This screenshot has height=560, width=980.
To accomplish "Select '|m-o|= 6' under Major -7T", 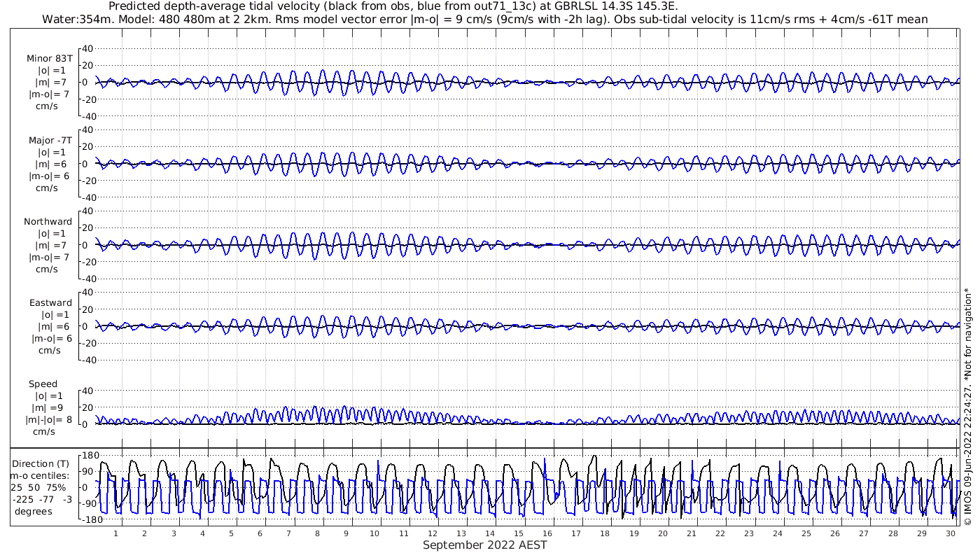I will (x=49, y=176).
